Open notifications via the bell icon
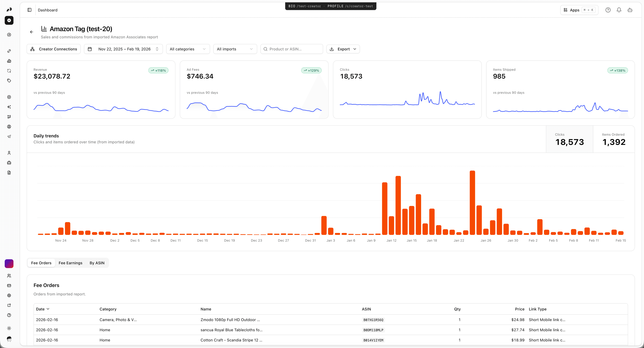The width and height of the screenshot is (644, 348). click(619, 10)
